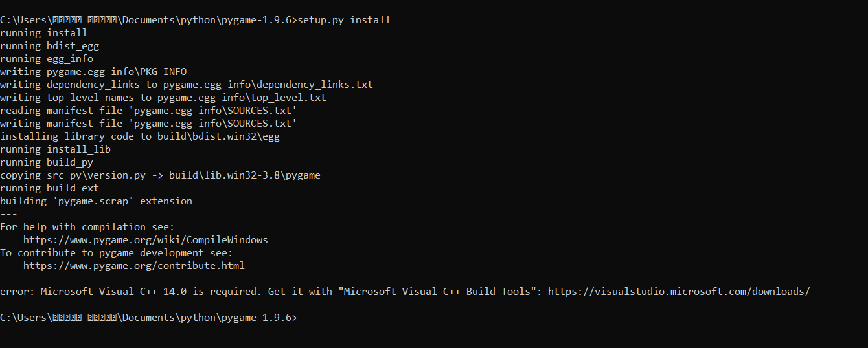Click the pygame CompileWindows wiki URL

point(146,240)
